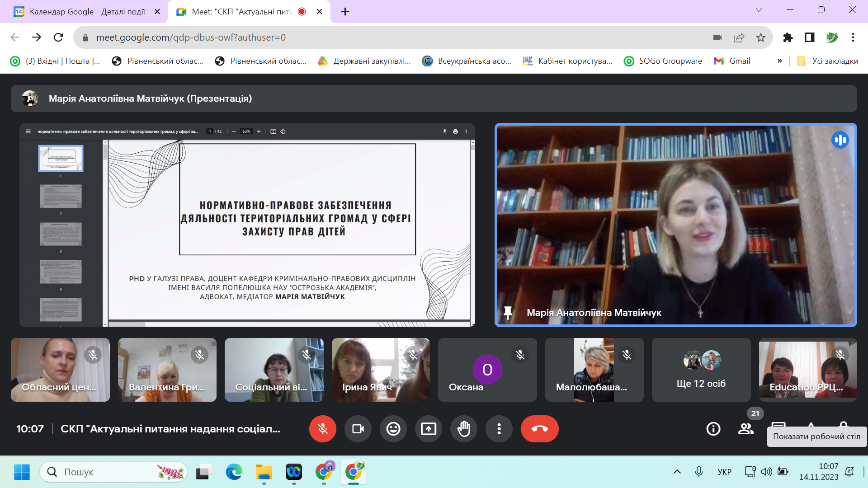
Task: Open the emoji reactions button
Action: tap(393, 429)
